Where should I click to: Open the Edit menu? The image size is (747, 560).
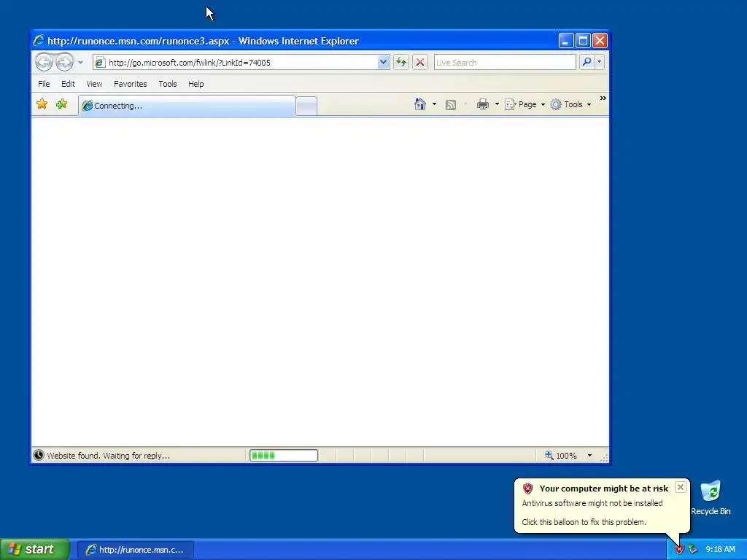click(68, 84)
